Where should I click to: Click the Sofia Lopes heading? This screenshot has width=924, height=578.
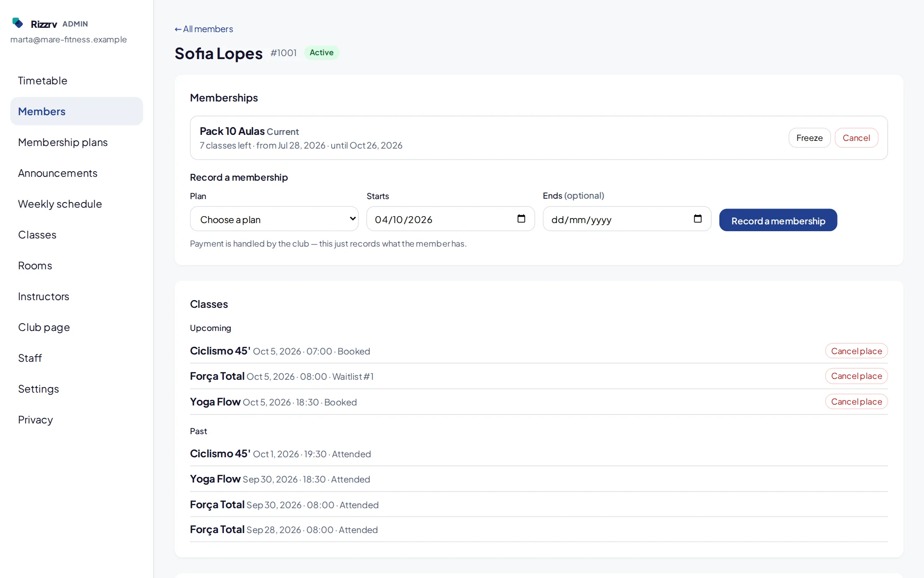(x=219, y=54)
